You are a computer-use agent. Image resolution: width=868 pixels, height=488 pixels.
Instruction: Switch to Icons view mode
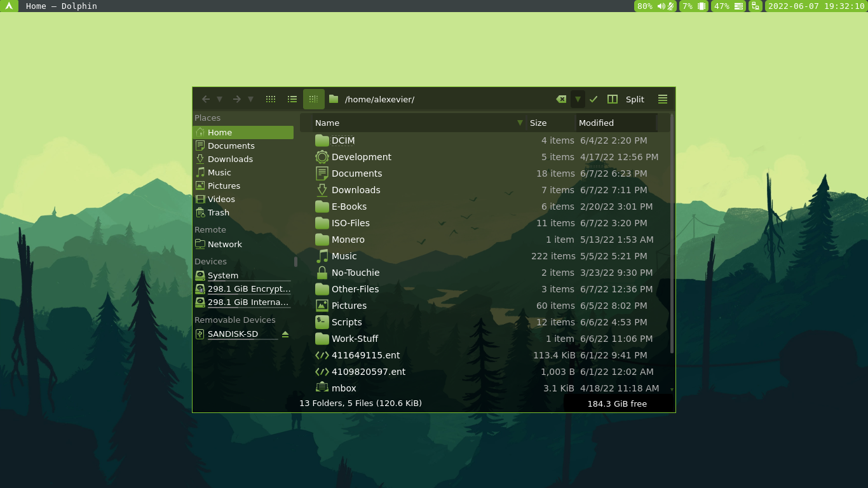pyautogui.click(x=271, y=99)
